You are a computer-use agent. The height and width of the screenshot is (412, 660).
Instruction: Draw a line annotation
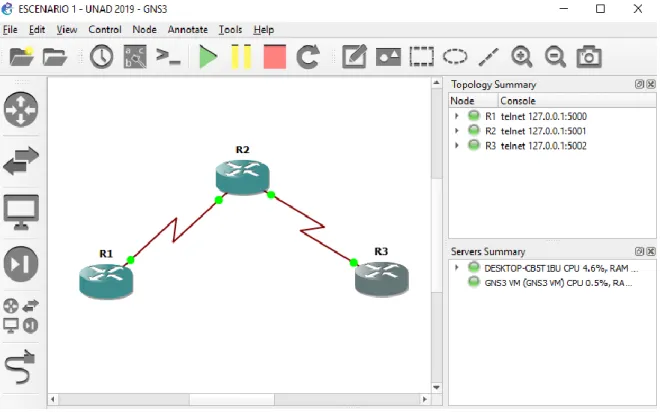[488, 57]
